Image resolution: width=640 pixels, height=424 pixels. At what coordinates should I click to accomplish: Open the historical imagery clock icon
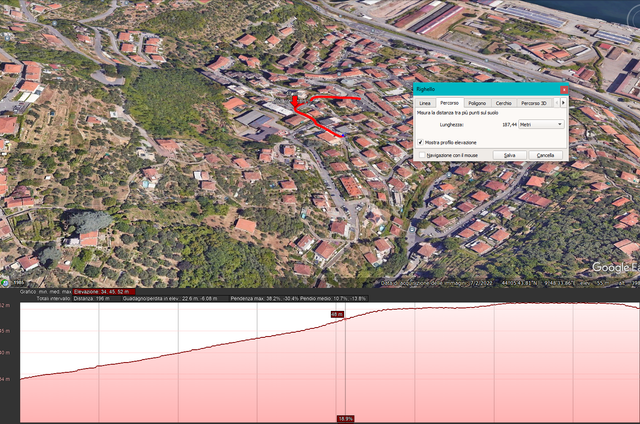(5, 282)
